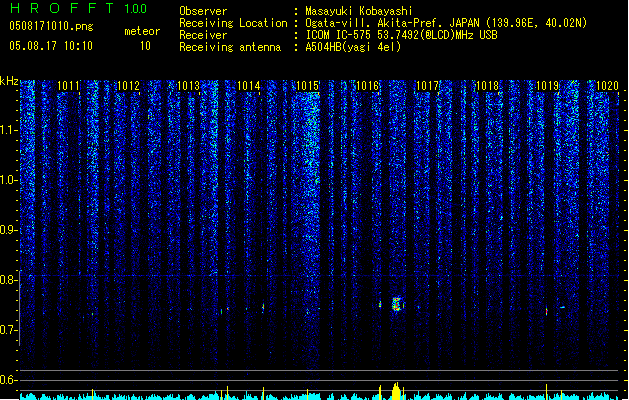Click the Receiving antenna label
Image resolution: width=629 pixels, height=400 pixels.
click(230, 47)
